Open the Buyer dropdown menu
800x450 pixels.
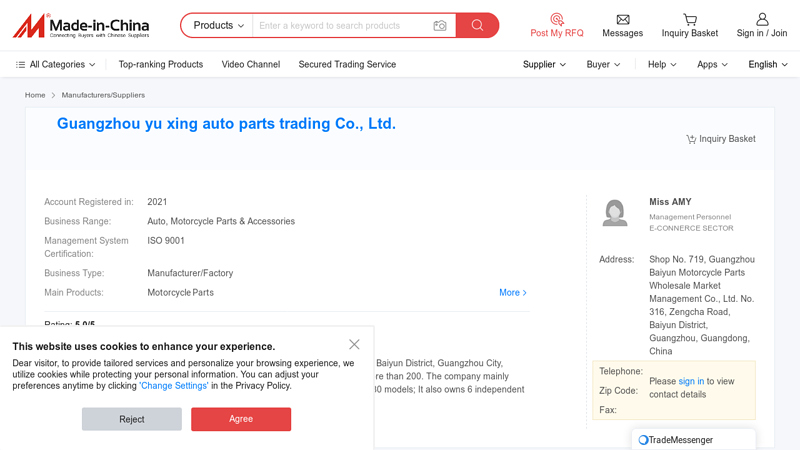tap(603, 65)
